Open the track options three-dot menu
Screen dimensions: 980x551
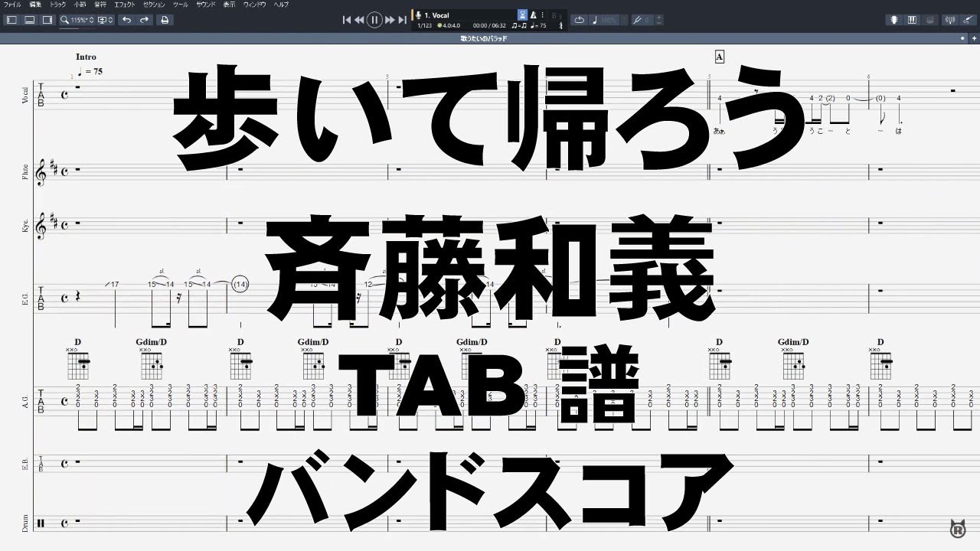pyautogui.click(x=543, y=15)
